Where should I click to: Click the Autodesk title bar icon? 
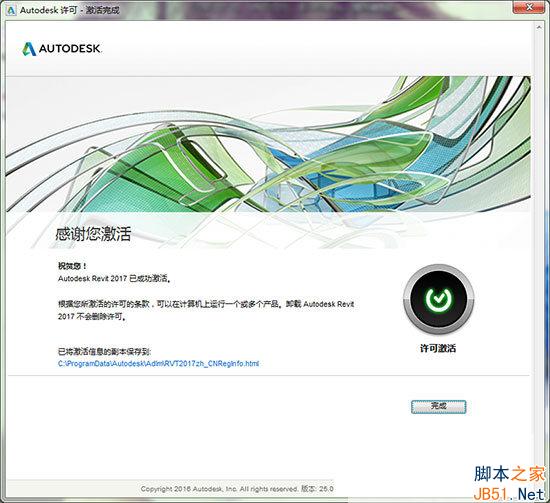(11, 11)
